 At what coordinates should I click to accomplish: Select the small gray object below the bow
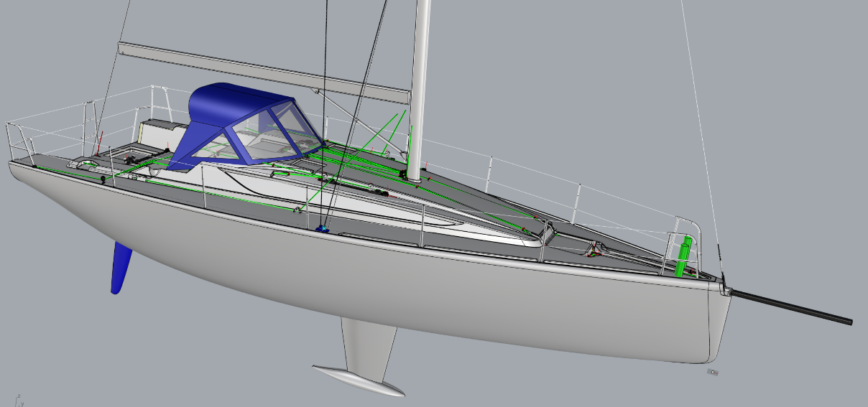(712, 372)
